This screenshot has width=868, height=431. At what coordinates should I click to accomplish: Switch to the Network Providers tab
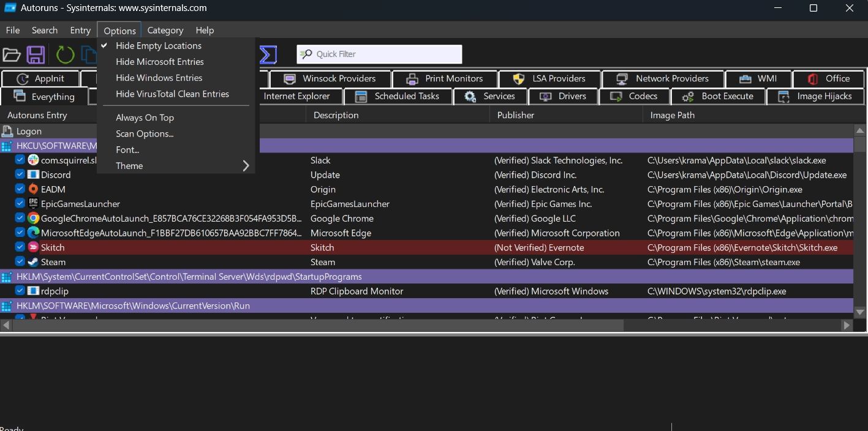click(663, 79)
